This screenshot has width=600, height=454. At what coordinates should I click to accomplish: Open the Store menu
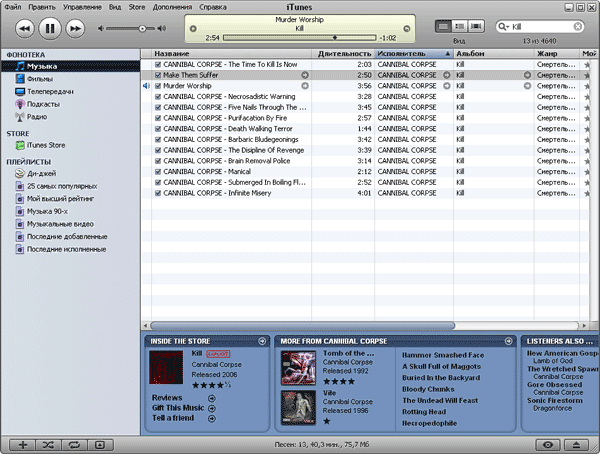[x=137, y=7]
